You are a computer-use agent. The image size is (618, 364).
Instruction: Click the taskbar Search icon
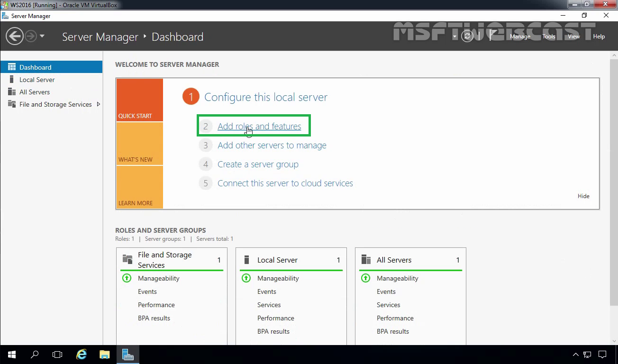point(35,355)
